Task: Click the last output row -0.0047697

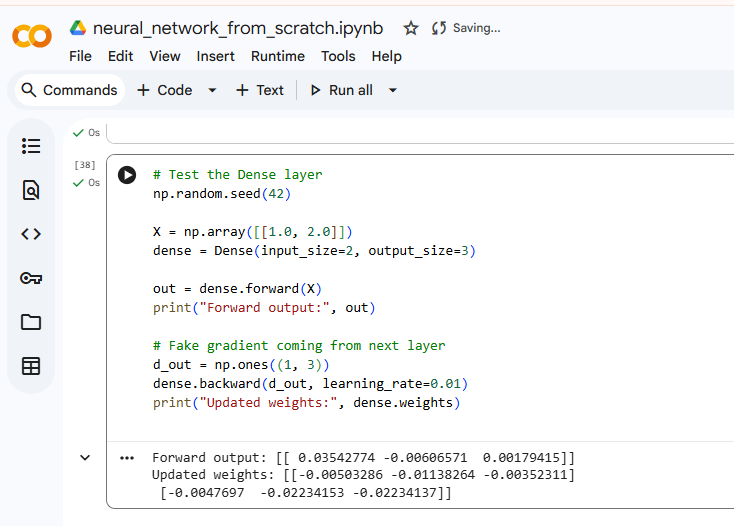Action: (306, 493)
